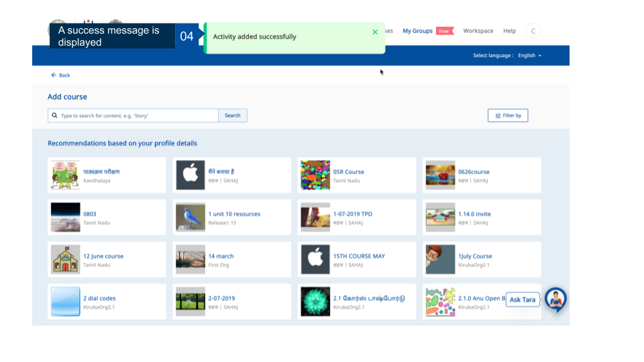Image resolution: width=644 pixels, height=362 pixels.
Task: Switch to the Workspace tab
Action: point(478,31)
